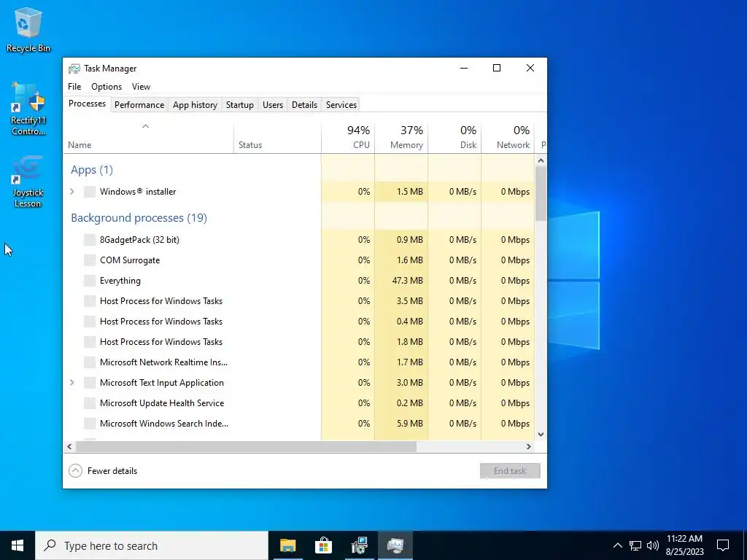Expand the Microsoft Text Input Application group
This screenshot has width=747, height=560.
(x=72, y=383)
